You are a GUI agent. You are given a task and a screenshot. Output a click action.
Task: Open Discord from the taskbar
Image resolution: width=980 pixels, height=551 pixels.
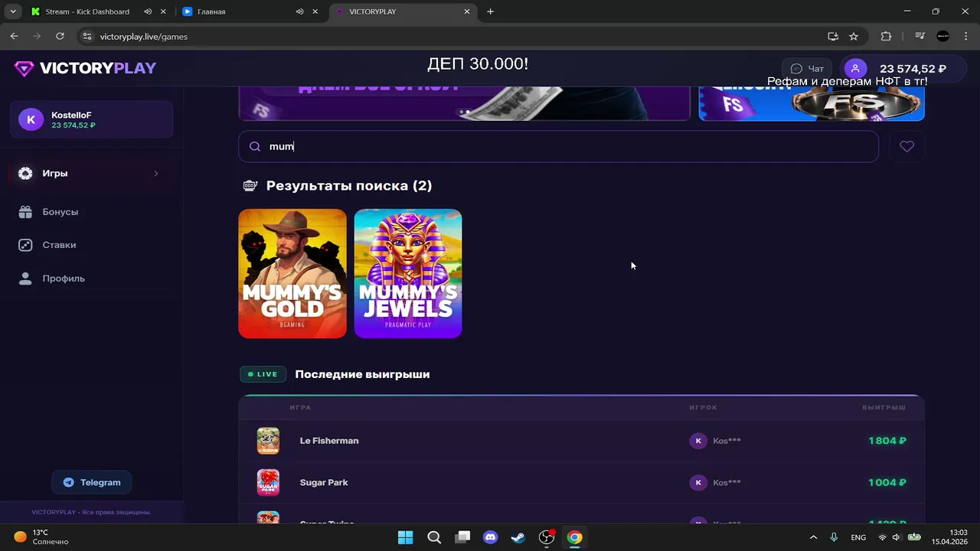tap(490, 537)
